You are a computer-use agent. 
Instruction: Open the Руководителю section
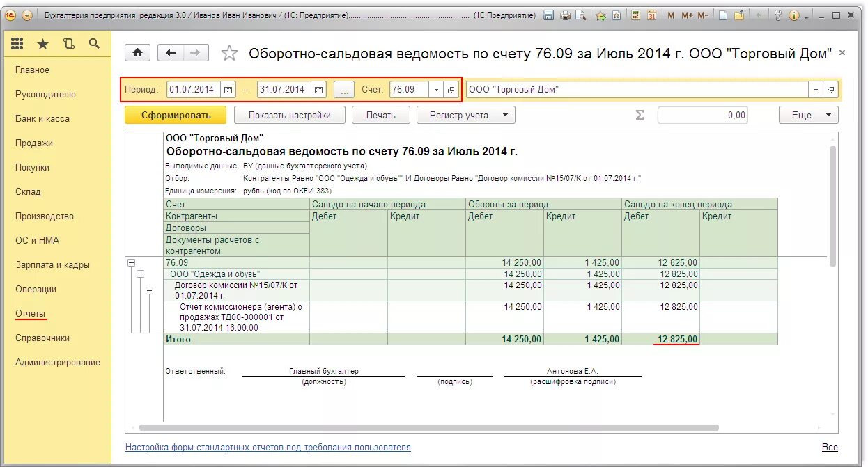click(45, 94)
